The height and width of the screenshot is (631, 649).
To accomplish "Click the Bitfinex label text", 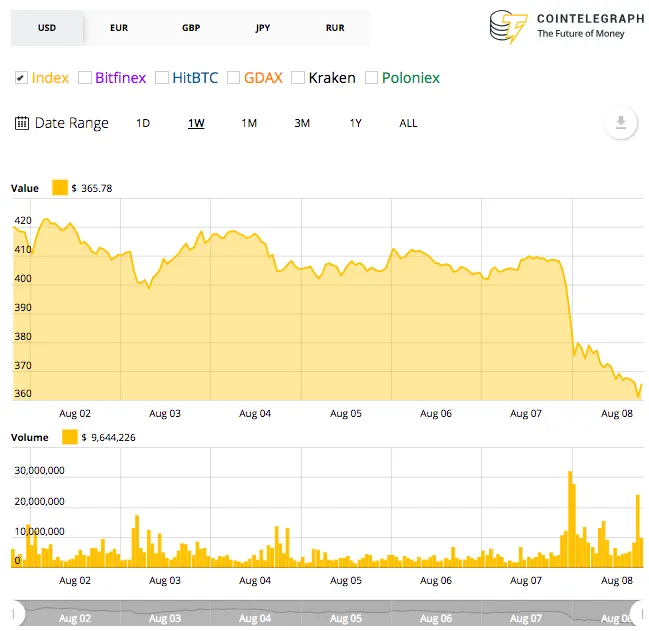I will (120, 78).
